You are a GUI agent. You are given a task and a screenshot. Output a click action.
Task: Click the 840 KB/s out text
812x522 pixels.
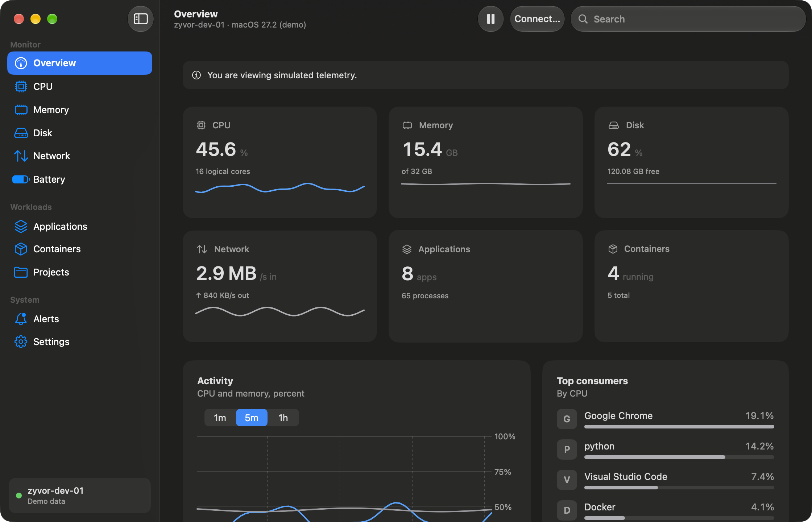click(x=223, y=295)
